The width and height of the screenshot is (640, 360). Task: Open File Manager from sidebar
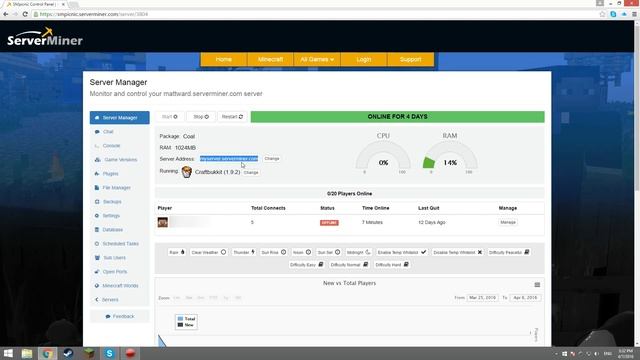click(116, 188)
